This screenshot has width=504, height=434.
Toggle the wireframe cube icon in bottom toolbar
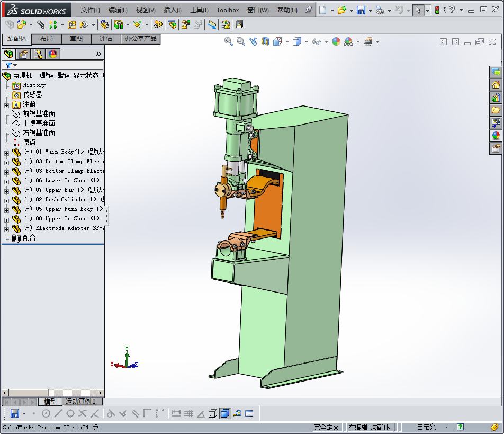click(x=212, y=413)
